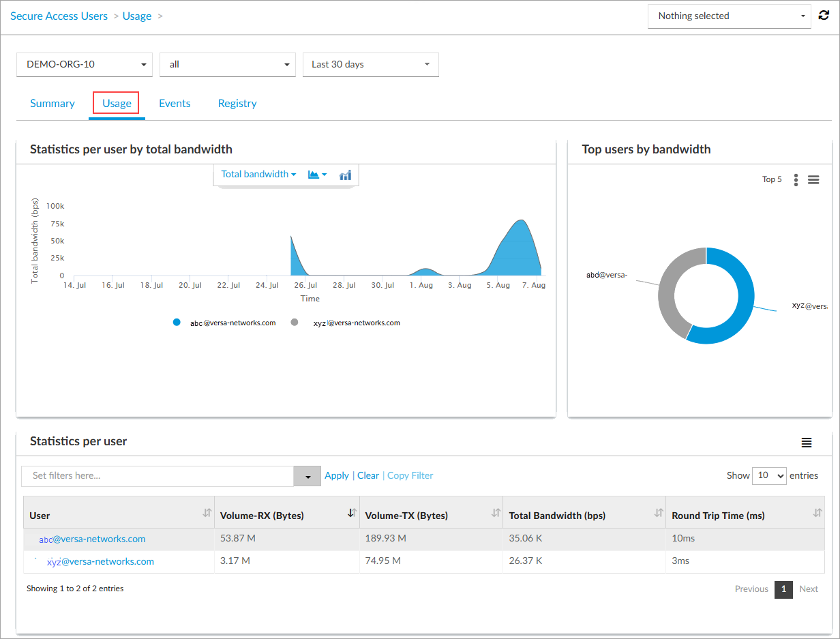Click the bar chart view icon
The width and height of the screenshot is (840, 639).
(x=346, y=175)
